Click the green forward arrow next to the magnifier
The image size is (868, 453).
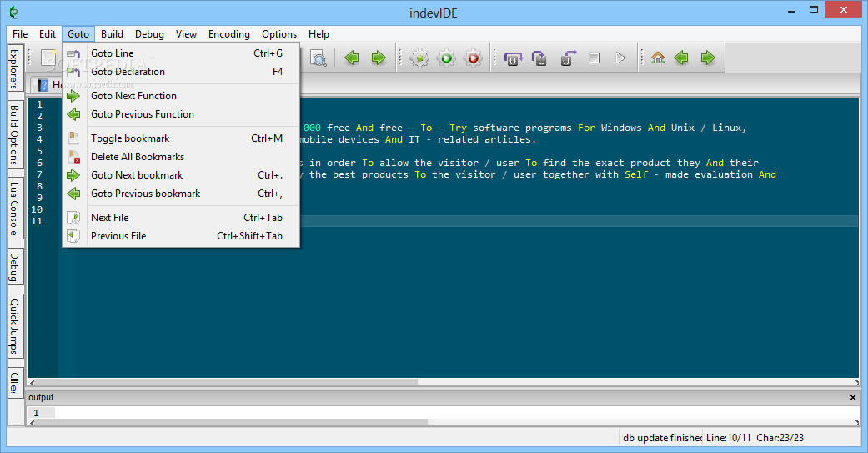[x=379, y=58]
